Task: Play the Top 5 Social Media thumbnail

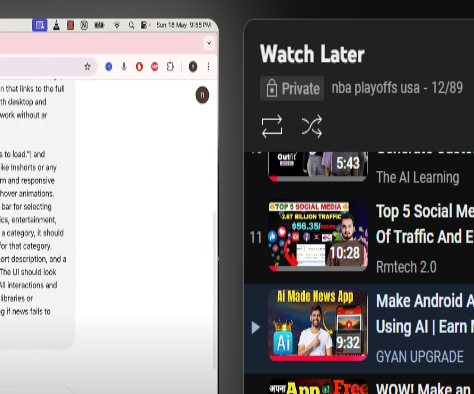Action: (318, 235)
